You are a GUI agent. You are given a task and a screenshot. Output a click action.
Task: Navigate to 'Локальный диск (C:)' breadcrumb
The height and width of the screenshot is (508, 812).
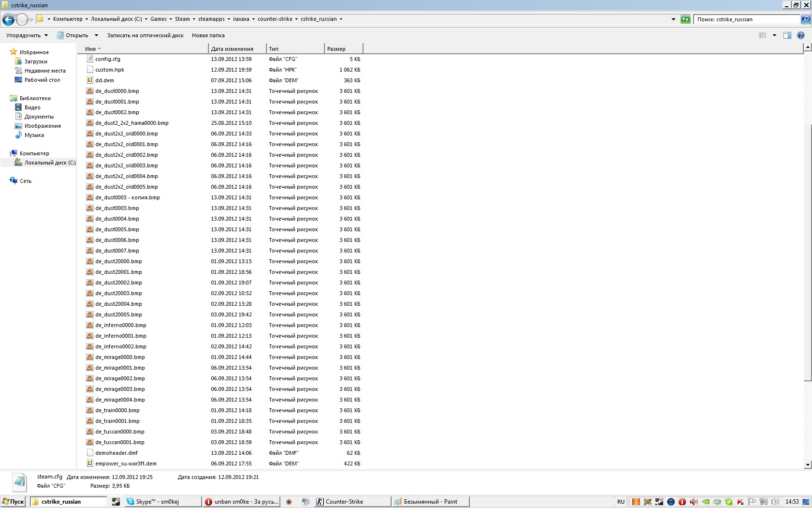coord(116,19)
